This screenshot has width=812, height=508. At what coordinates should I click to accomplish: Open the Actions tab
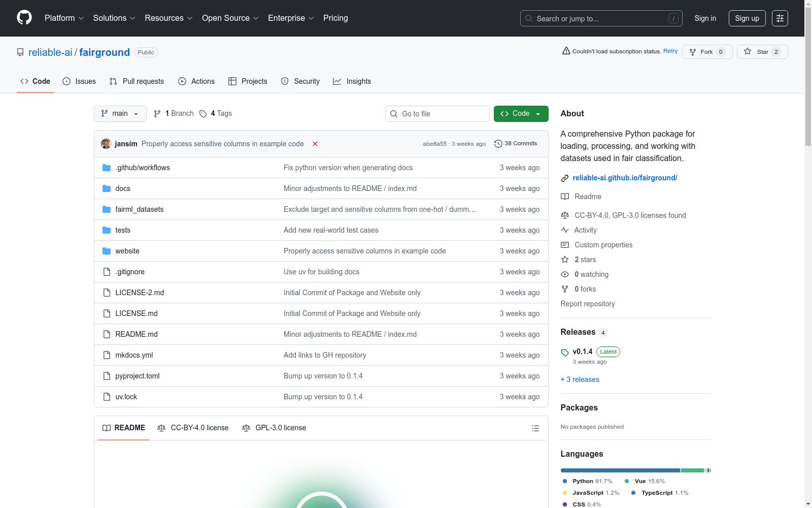pyautogui.click(x=196, y=81)
